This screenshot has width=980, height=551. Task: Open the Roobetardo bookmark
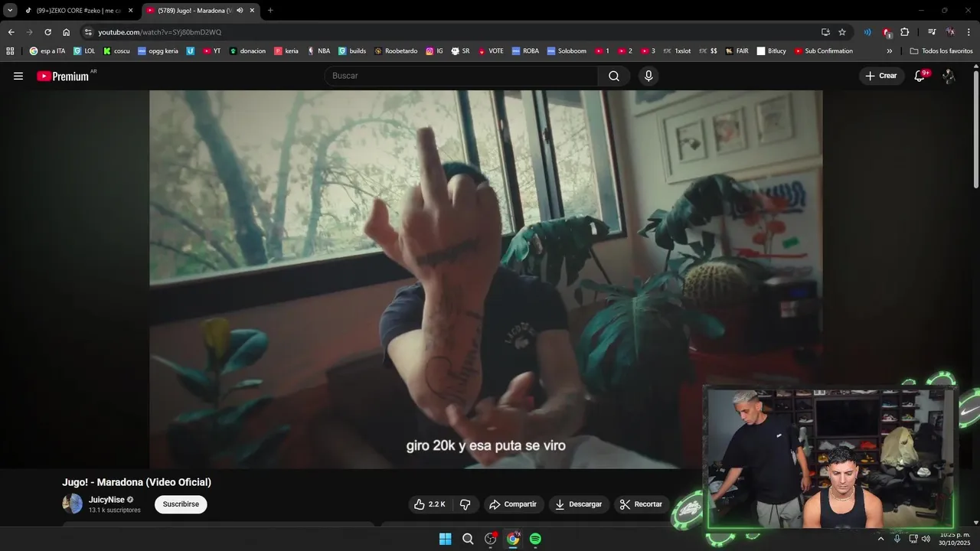click(396, 51)
